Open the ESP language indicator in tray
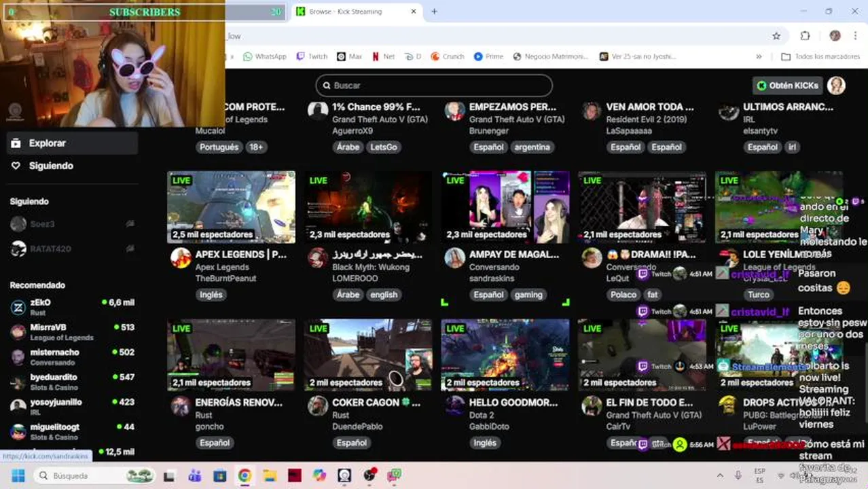The width and height of the screenshot is (868, 489). [760, 475]
